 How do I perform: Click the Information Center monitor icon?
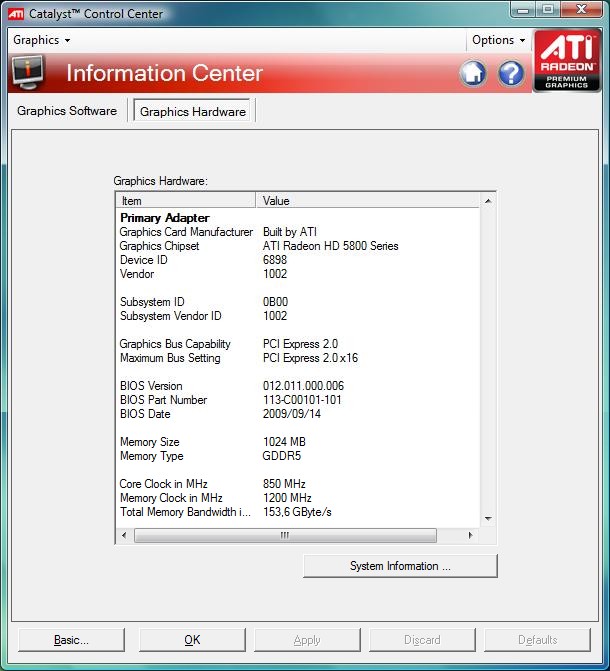pos(28,72)
